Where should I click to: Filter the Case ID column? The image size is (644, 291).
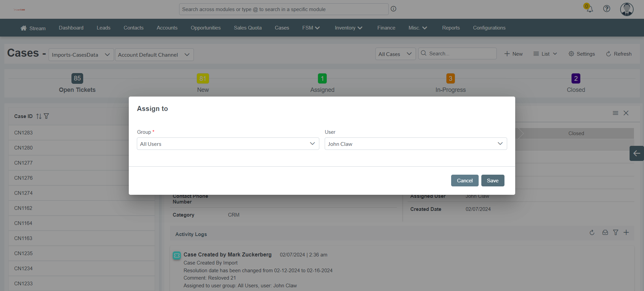(x=46, y=116)
